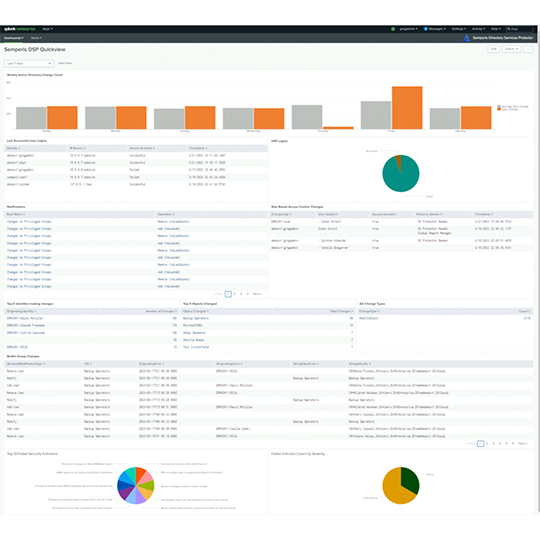Click the search magnifier icon in top bar
The image size is (540, 540).
tap(508, 29)
